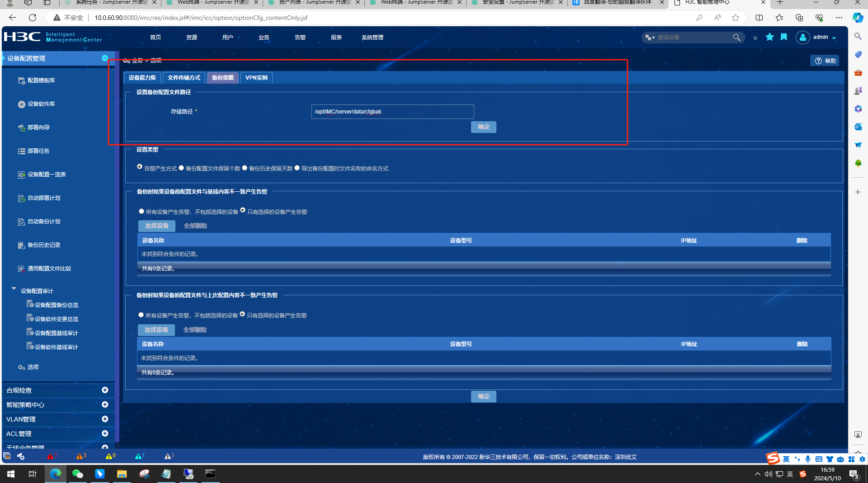Select 备份配置文件保留个数 radio option

[181, 168]
